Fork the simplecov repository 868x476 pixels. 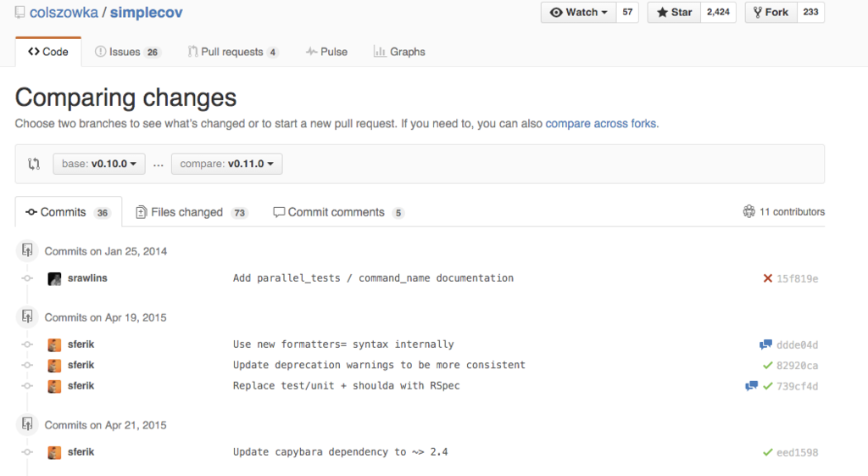(770, 13)
